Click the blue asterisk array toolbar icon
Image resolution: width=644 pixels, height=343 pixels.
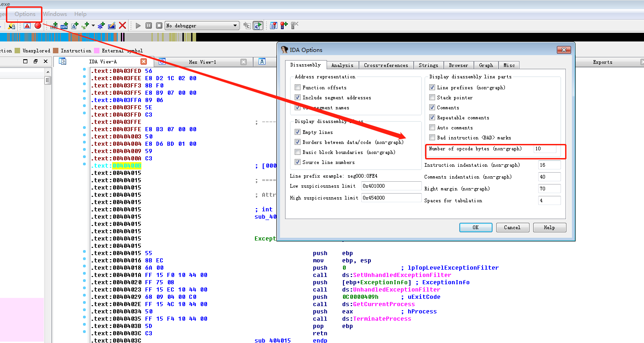[101, 26]
